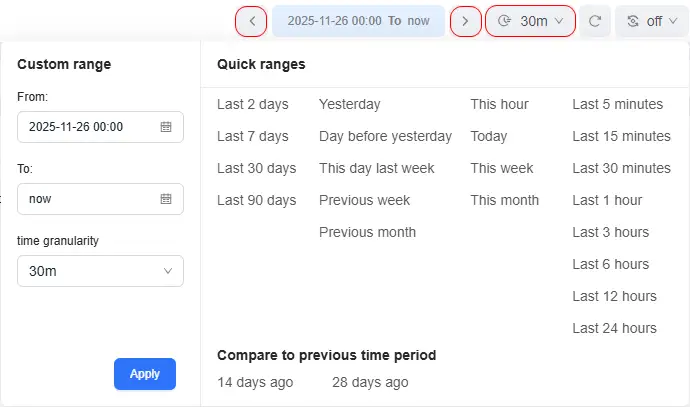Compare to 14 days ago
The image size is (690, 407).
tap(255, 382)
